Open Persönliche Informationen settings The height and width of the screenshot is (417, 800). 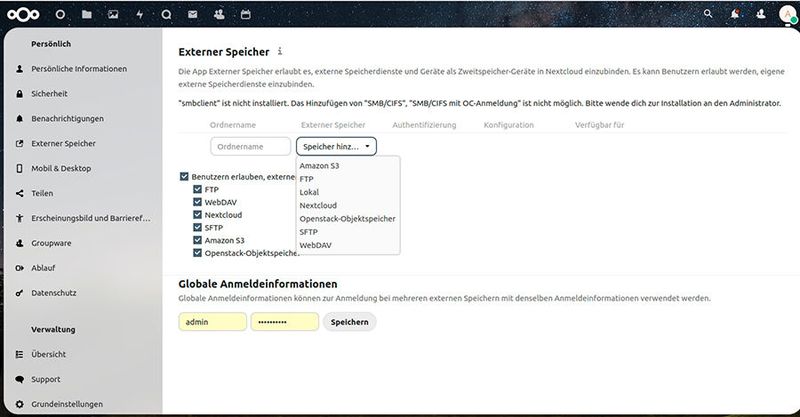pyautogui.click(x=79, y=68)
